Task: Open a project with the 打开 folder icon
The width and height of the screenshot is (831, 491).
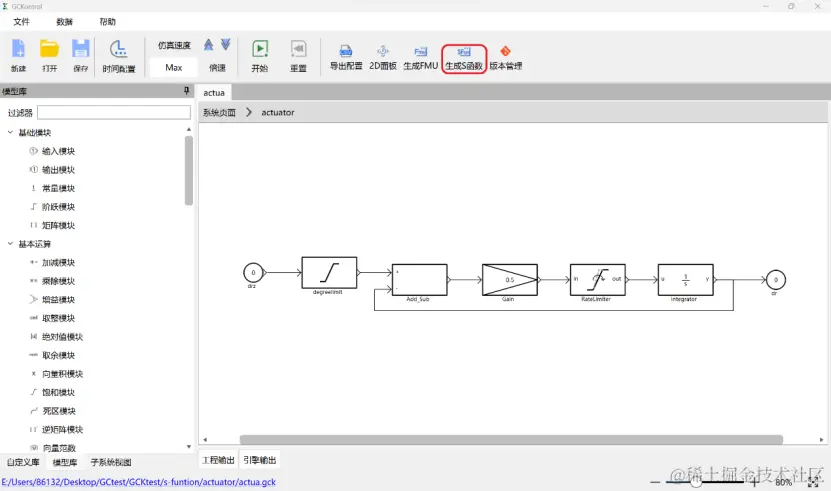Action: [x=49, y=55]
